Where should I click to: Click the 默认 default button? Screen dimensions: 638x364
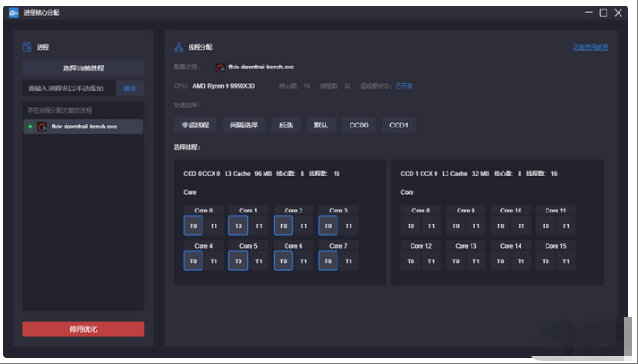coord(321,126)
